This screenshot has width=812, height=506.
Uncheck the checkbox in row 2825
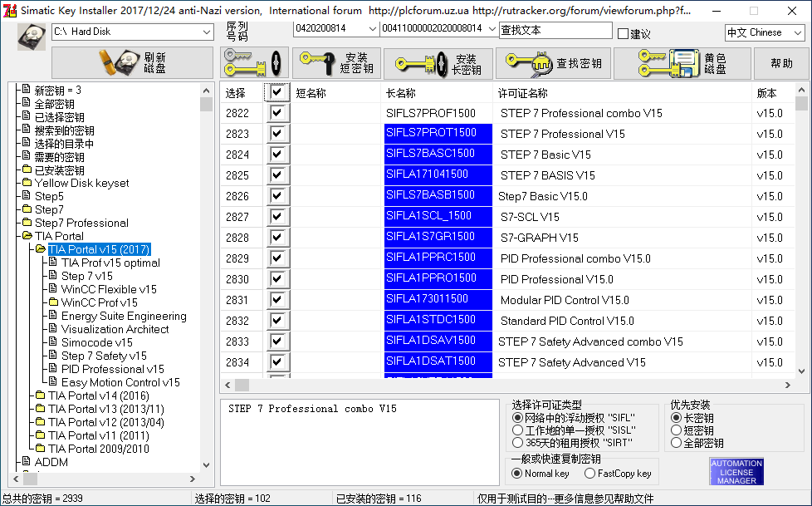pyautogui.click(x=277, y=174)
